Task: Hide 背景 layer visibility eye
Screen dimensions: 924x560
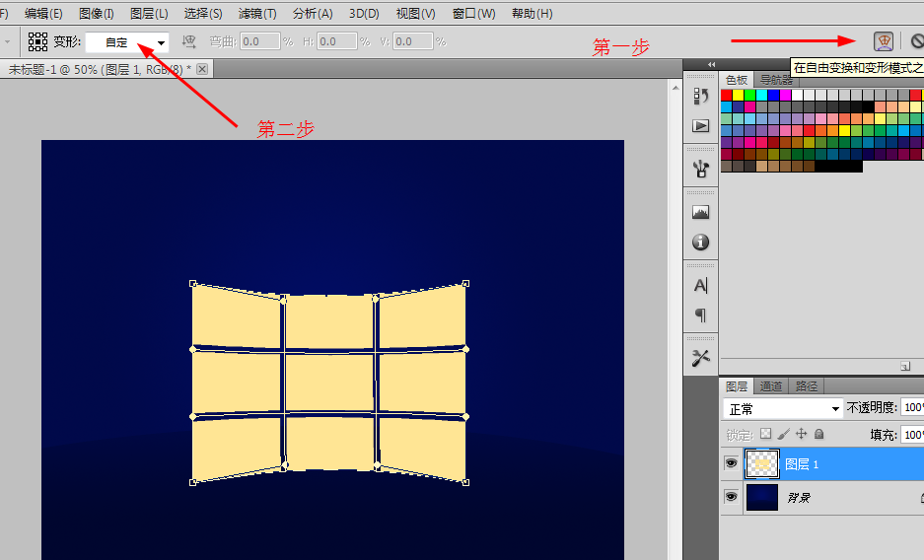Action: pos(732,497)
